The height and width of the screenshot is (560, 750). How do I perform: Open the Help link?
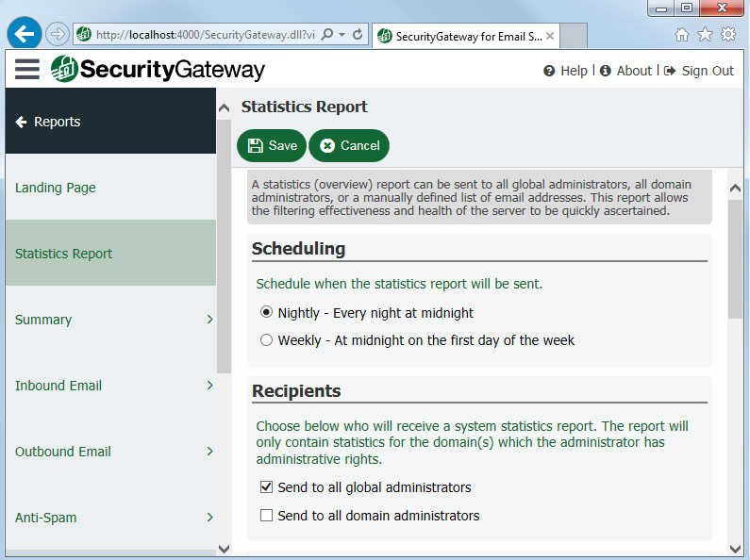click(x=574, y=71)
